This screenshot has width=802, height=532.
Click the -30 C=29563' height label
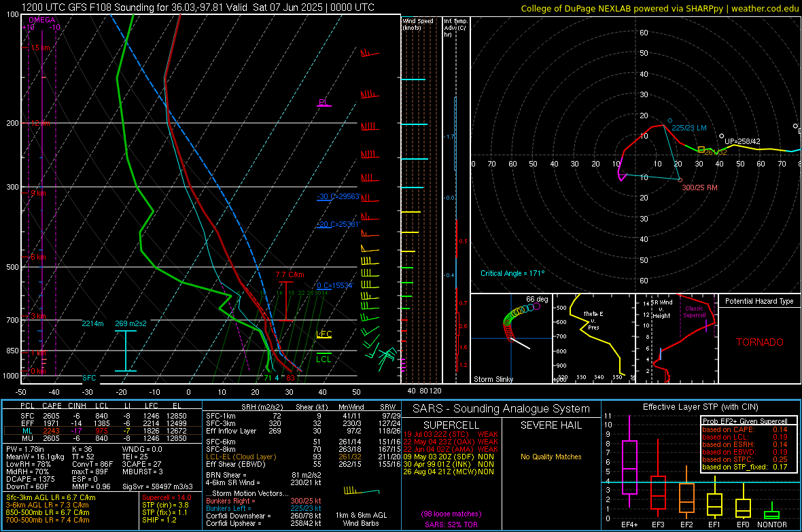click(338, 196)
